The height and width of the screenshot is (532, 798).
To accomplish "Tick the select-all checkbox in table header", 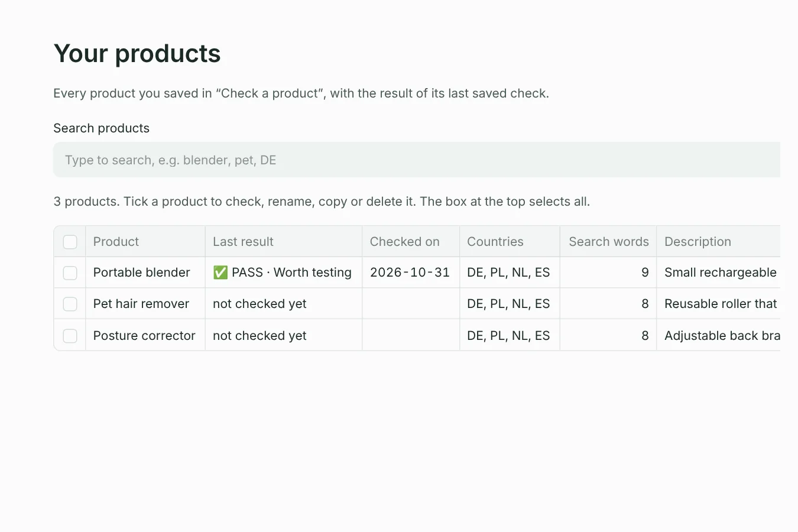I will pos(70,242).
